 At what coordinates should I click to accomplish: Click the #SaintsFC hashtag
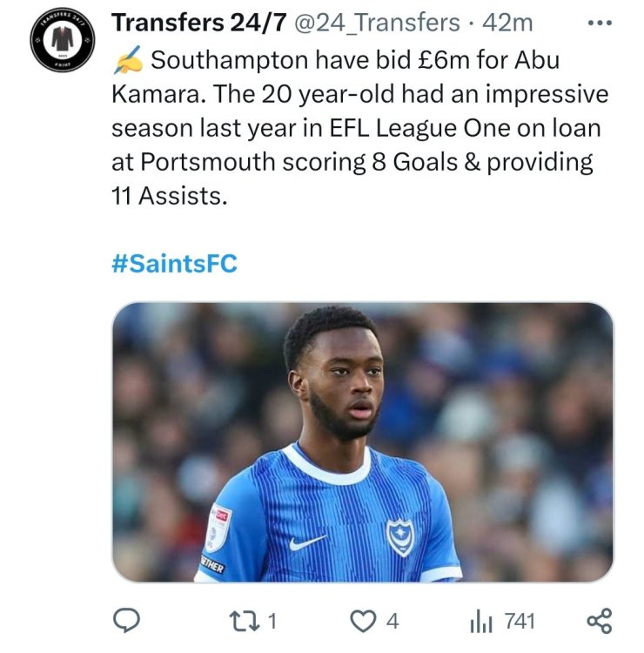(174, 262)
